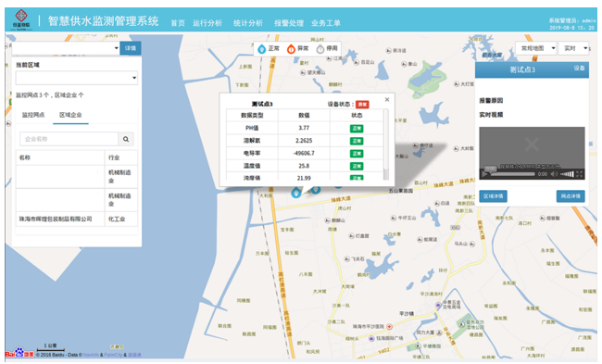Open the 业务工单 menu

[326, 23]
